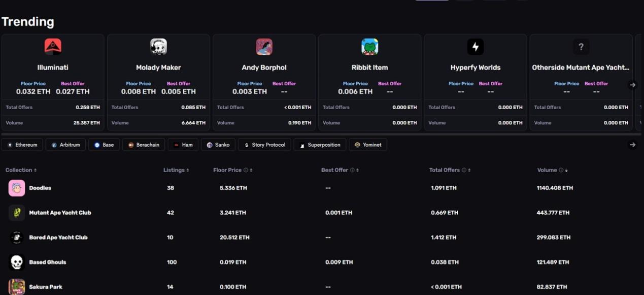
Task: Sort table by Listings column
Action: click(x=176, y=170)
